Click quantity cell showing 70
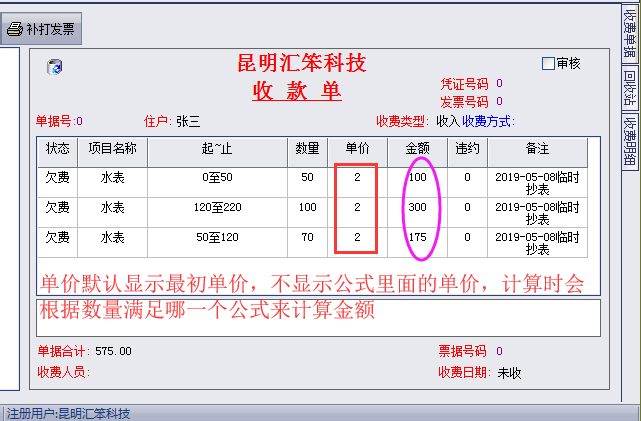Screen dimensions: 641x421 307,242
